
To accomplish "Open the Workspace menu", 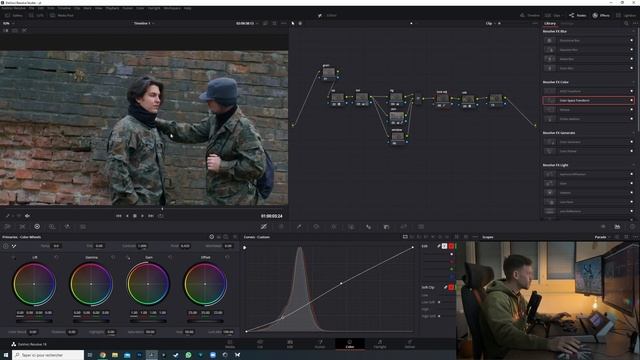I will tap(171, 8).
